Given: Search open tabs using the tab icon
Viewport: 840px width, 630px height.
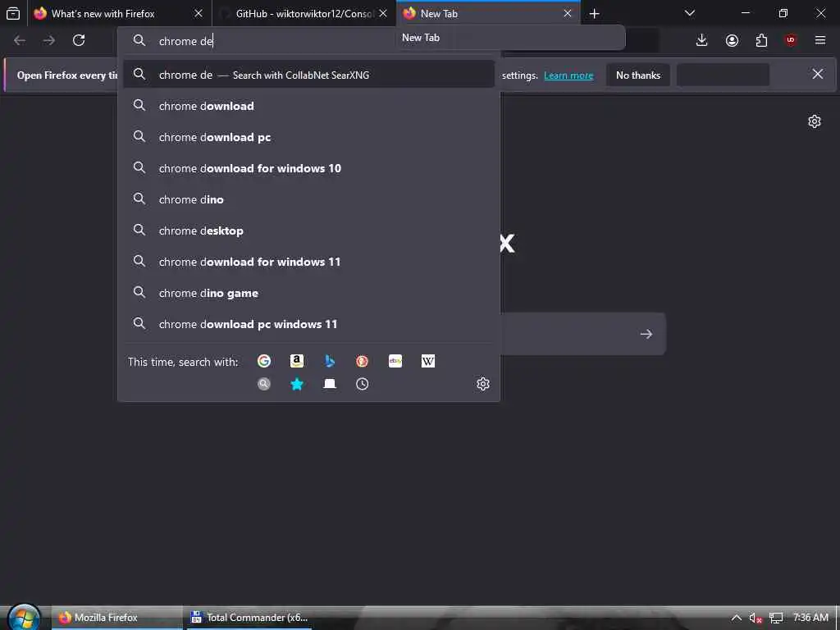Looking at the screenshot, I should 330,384.
